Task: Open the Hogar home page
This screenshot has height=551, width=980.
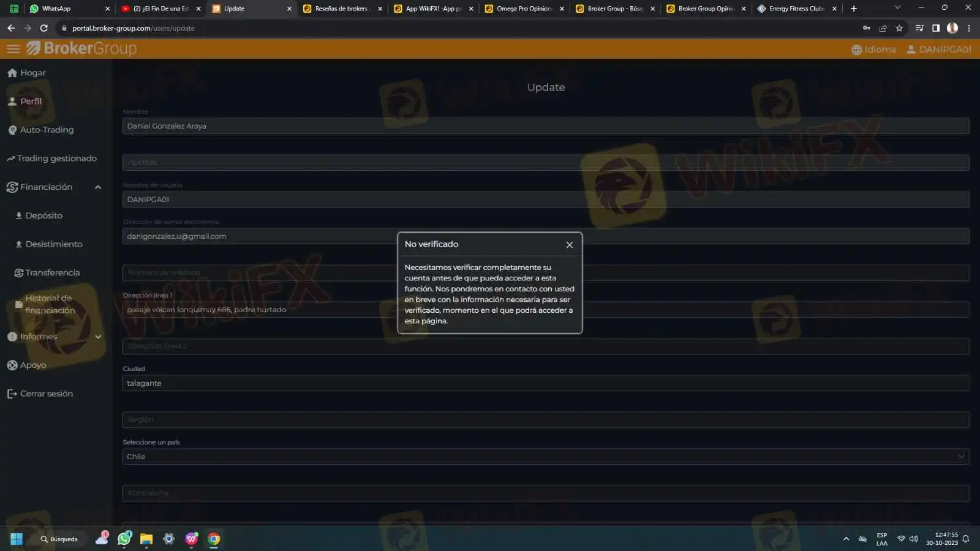Action: [x=27, y=73]
